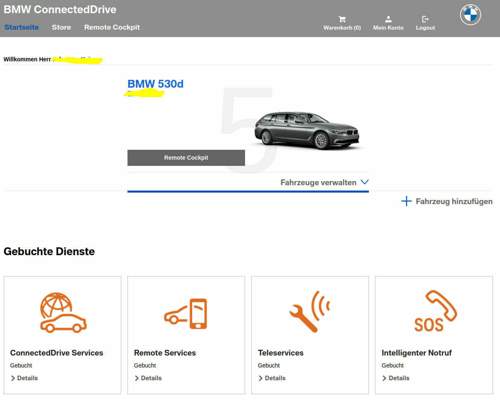Click the BMW 530d vehicle title
The image size is (500, 400).
click(x=155, y=84)
